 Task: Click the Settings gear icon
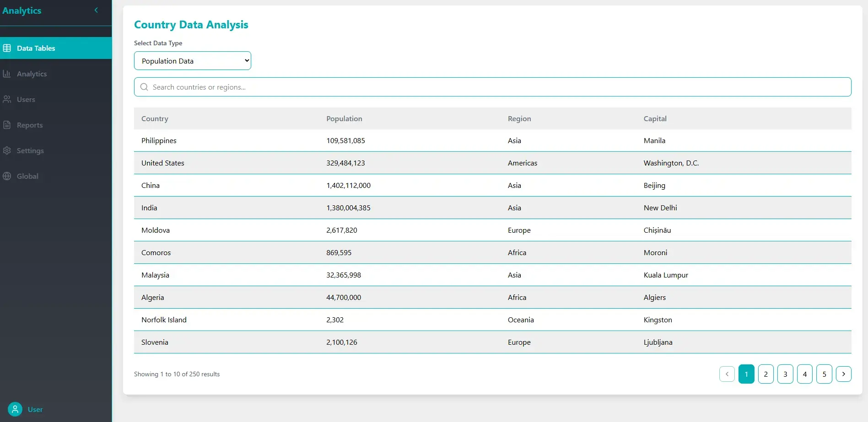click(7, 150)
